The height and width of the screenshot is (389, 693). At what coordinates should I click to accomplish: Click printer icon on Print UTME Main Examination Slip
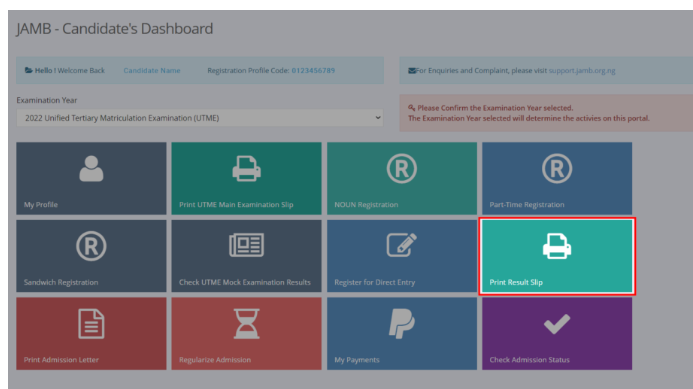click(x=247, y=168)
